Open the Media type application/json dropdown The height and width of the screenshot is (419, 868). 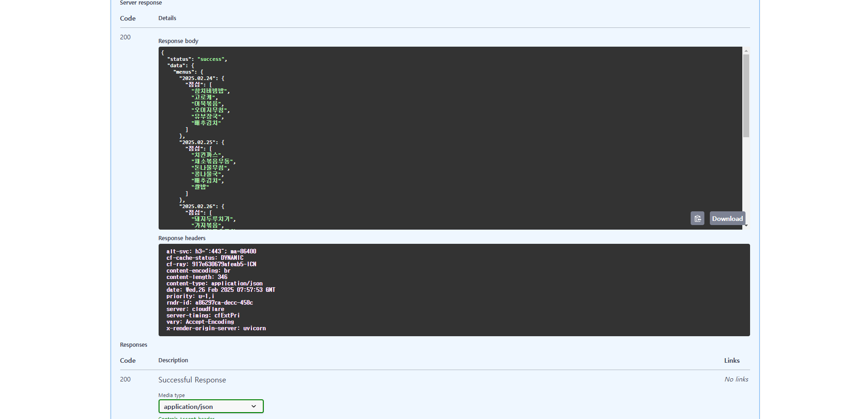click(211, 406)
